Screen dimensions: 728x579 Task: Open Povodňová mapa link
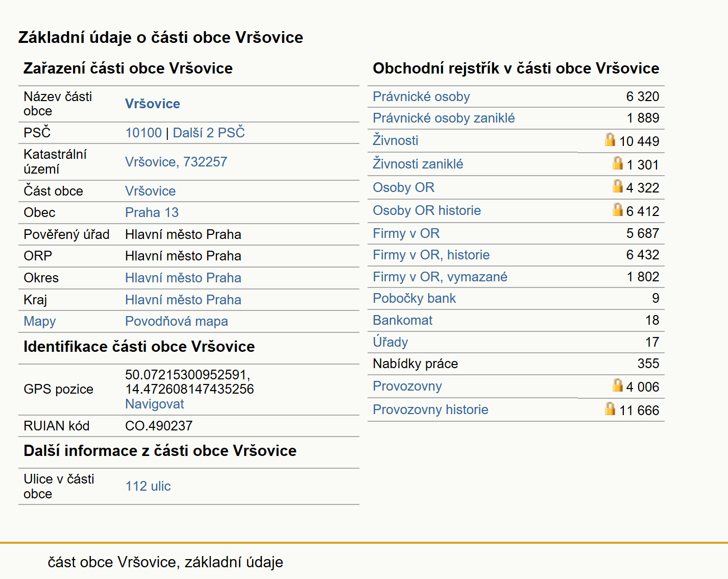(x=176, y=321)
